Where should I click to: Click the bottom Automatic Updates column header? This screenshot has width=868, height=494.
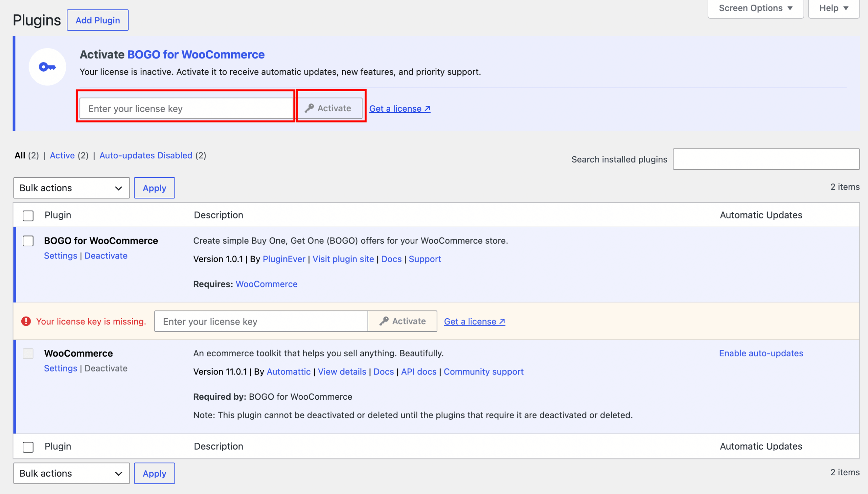pos(761,446)
